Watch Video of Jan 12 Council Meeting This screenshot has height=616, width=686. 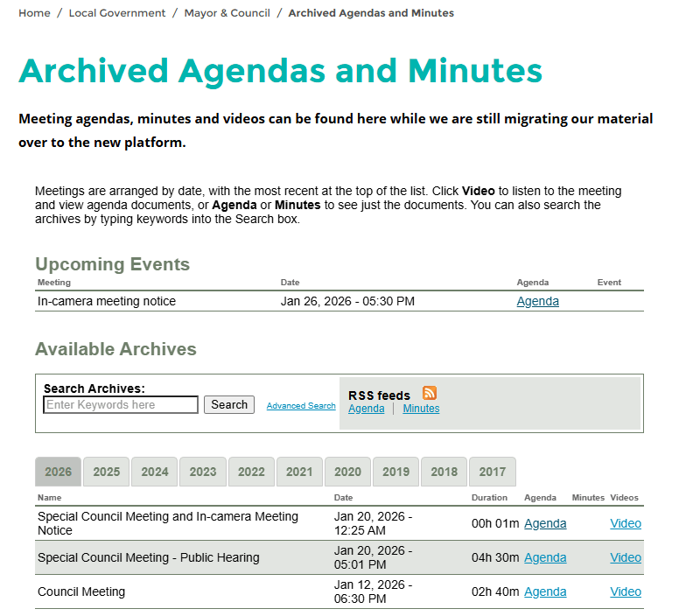pyautogui.click(x=626, y=591)
